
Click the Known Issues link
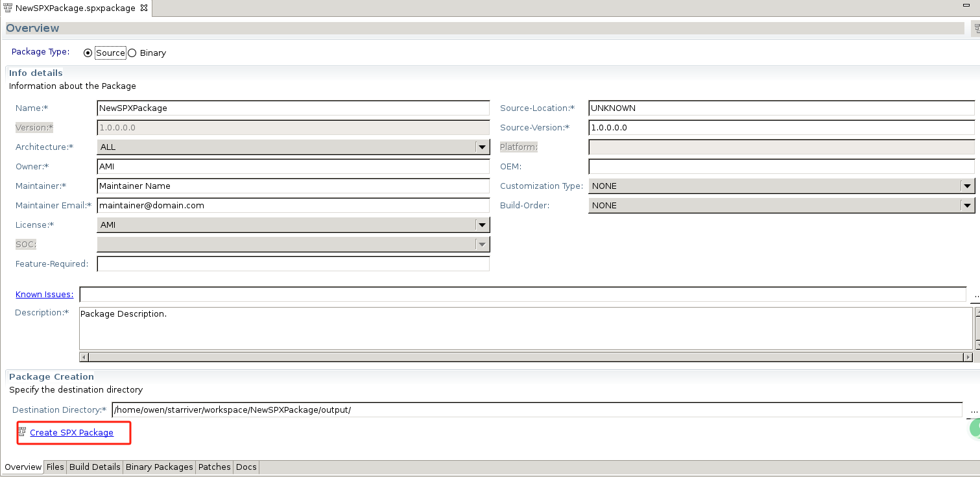coord(44,294)
